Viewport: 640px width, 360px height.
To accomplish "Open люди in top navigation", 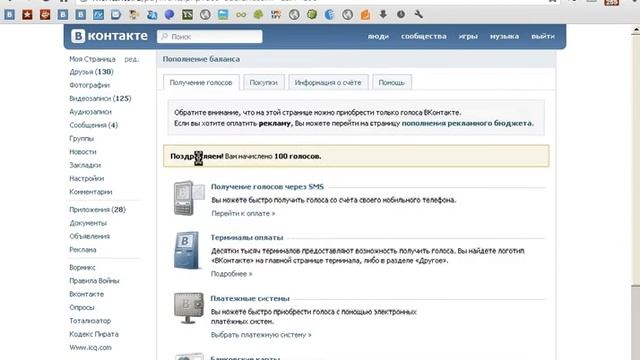I will pos(378,36).
